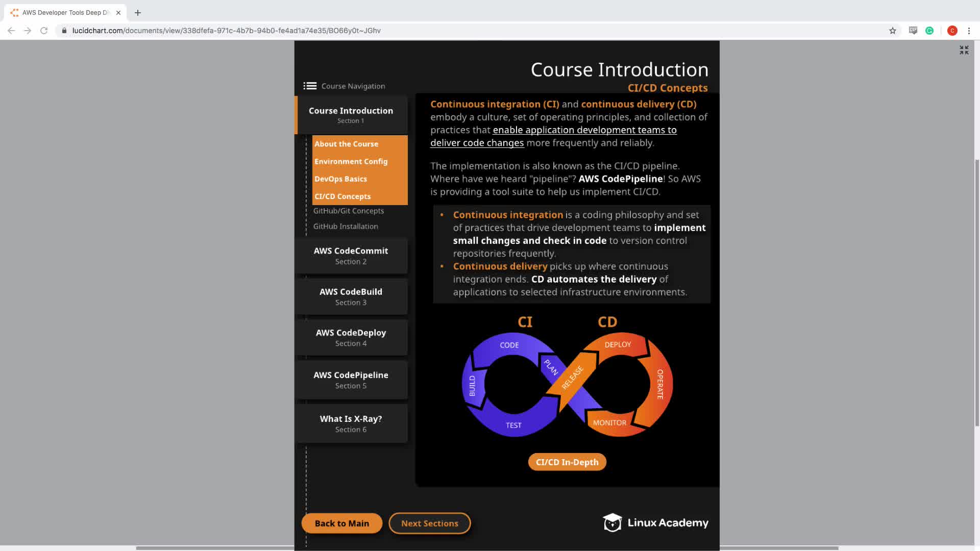Viewport: 980px width, 551px height.
Task: Expand the AWS CodePipeline Section 5
Action: pos(351,380)
